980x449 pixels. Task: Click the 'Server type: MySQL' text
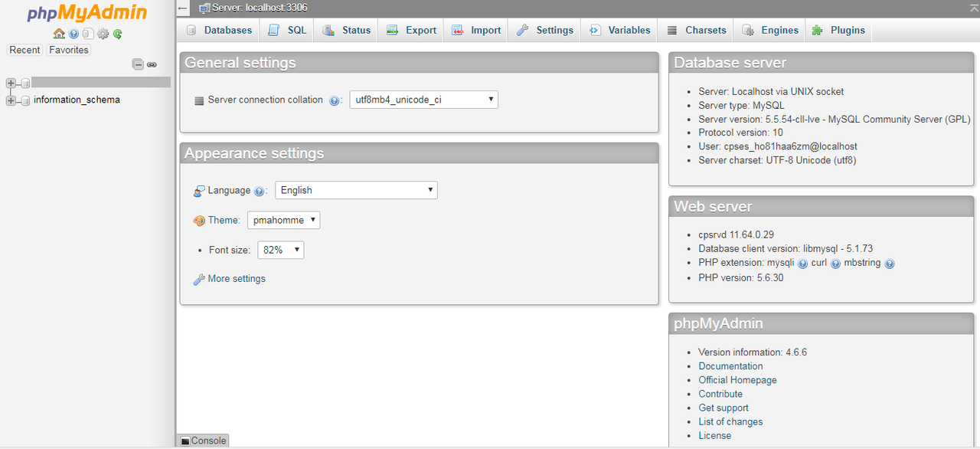[x=741, y=106]
